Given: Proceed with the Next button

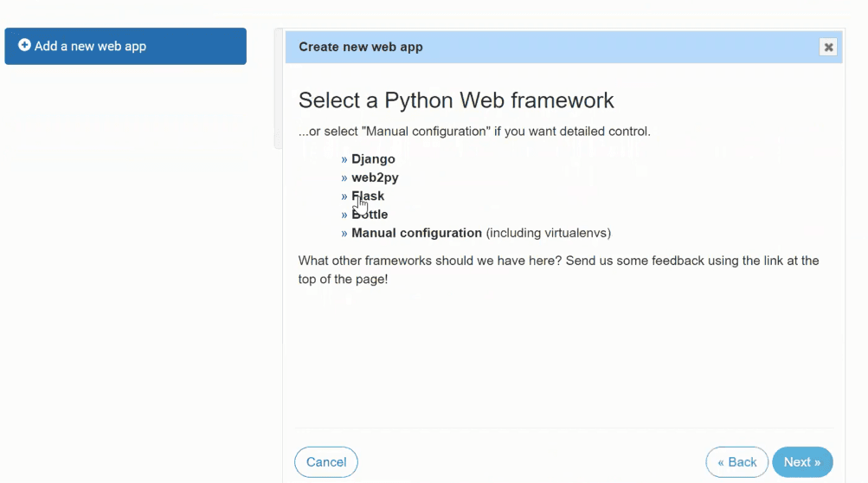Looking at the screenshot, I should 802,462.
